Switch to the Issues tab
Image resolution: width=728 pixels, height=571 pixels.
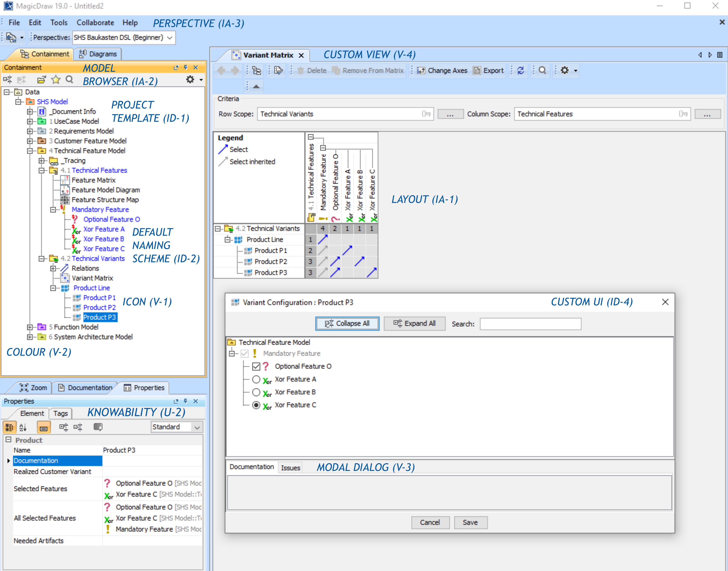[x=290, y=468]
